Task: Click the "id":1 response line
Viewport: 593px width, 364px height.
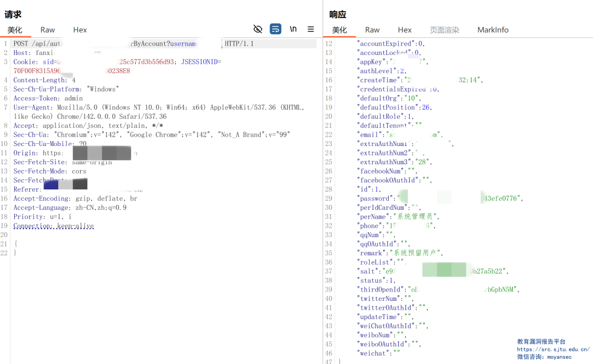Action: pyautogui.click(x=369, y=189)
